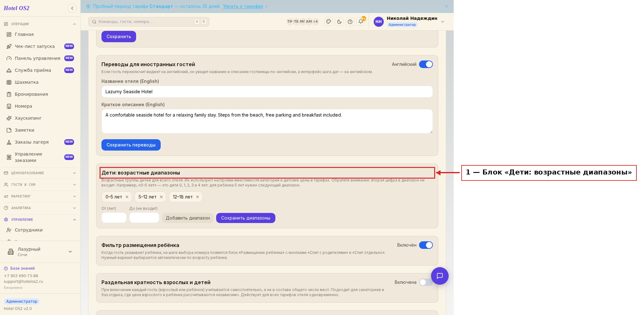The image size is (644, 315).
Task: Remove the 12–18 лет age range
Action: [198, 197]
